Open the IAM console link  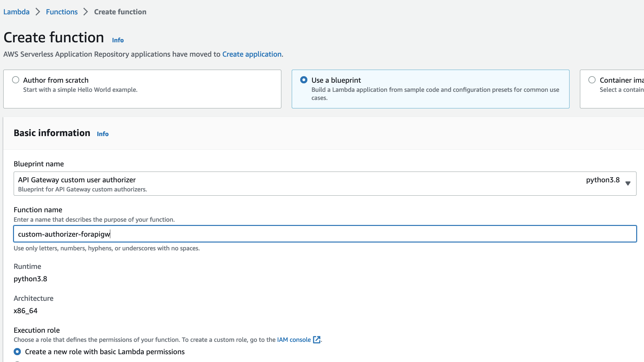click(294, 340)
